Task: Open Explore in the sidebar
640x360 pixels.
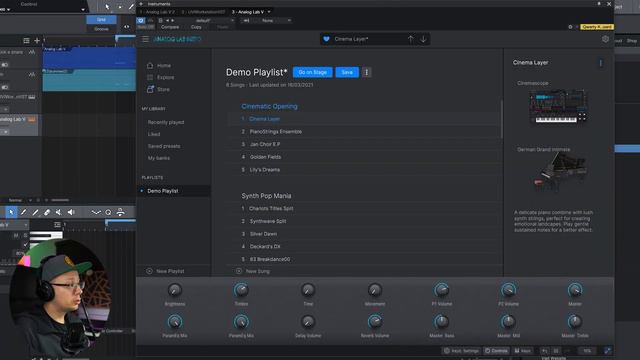Action: (x=165, y=77)
